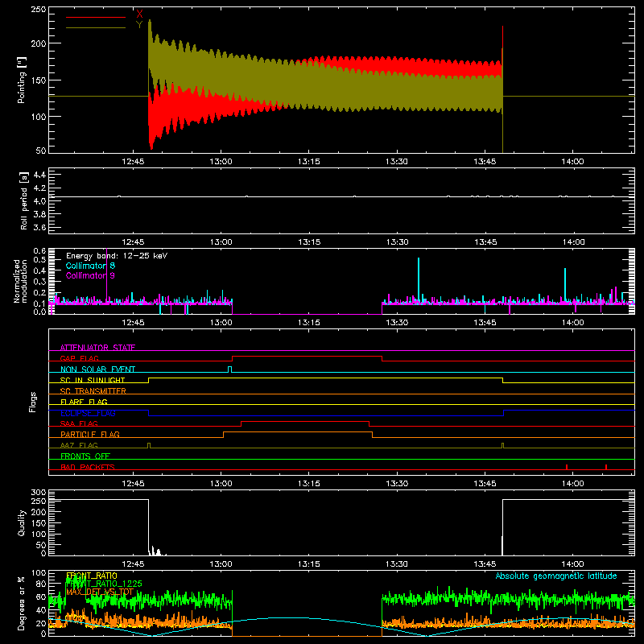Click the 0.6 tick on modulation axis

click(39, 250)
